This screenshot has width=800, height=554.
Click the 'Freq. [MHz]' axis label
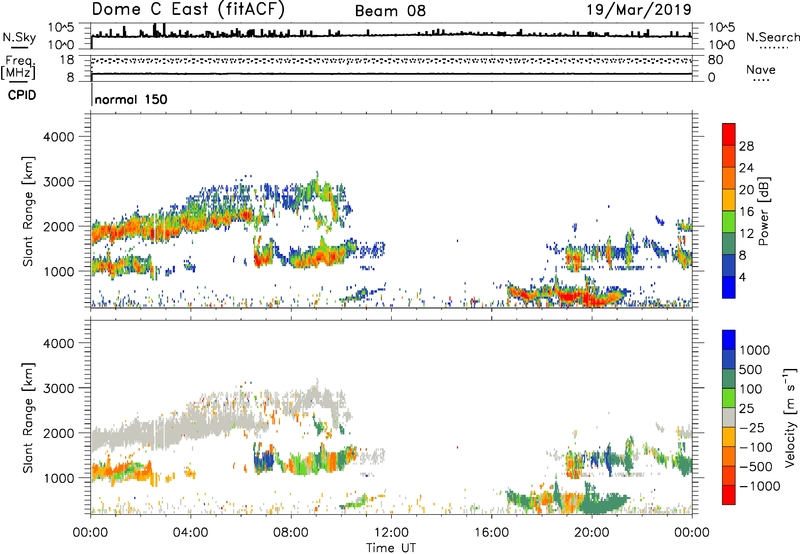point(18,67)
